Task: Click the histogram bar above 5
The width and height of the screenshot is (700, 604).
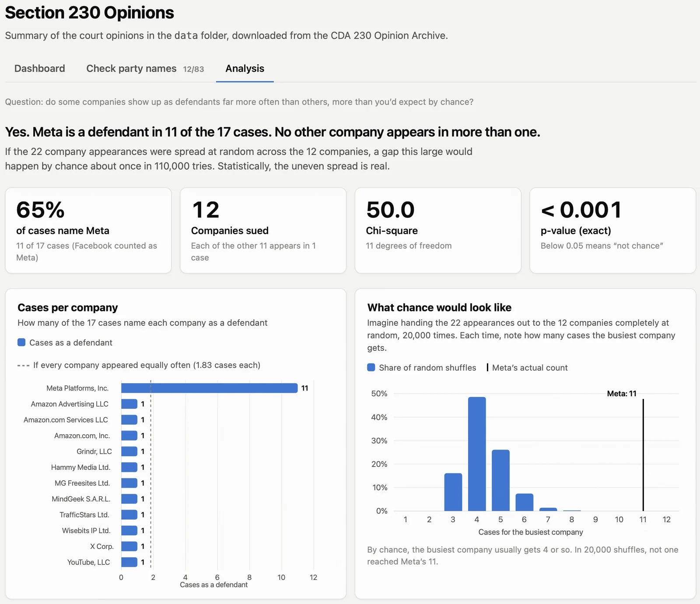Action: (x=500, y=480)
